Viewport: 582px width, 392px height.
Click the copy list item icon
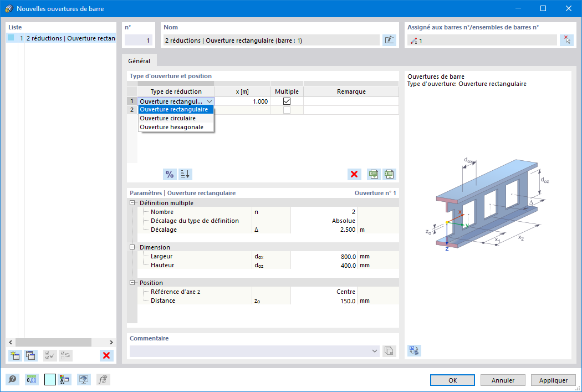pos(30,355)
